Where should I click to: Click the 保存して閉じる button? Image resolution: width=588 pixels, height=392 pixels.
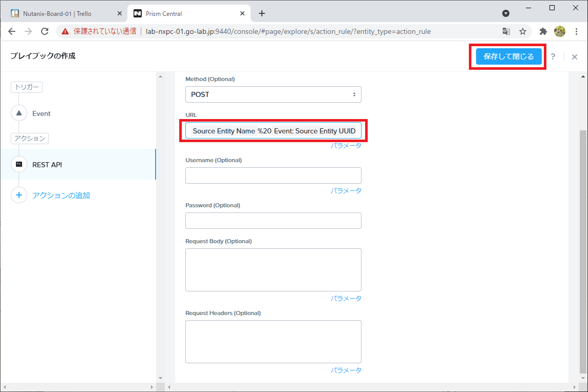(x=508, y=56)
